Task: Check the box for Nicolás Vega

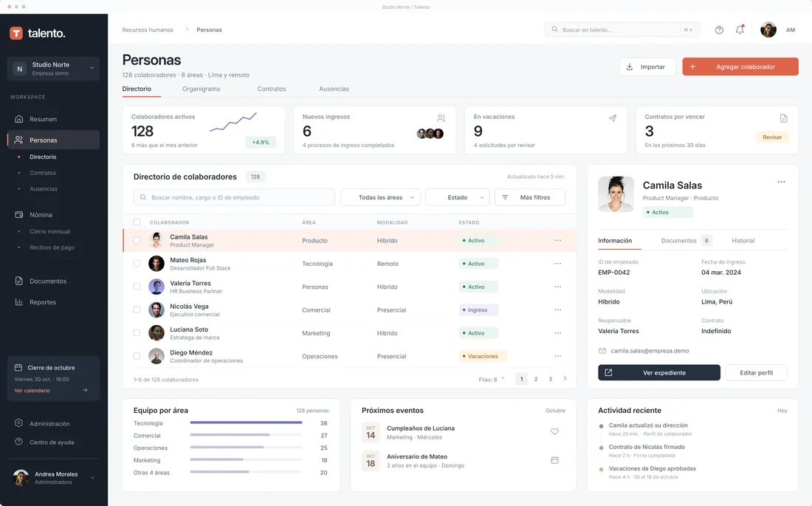Action: pos(137,310)
